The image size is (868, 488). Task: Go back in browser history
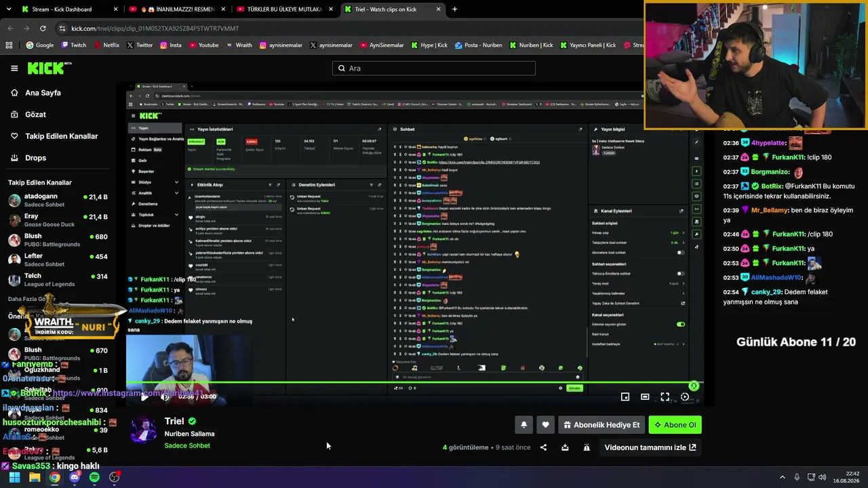pyautogui.click(x=10, y=28)
